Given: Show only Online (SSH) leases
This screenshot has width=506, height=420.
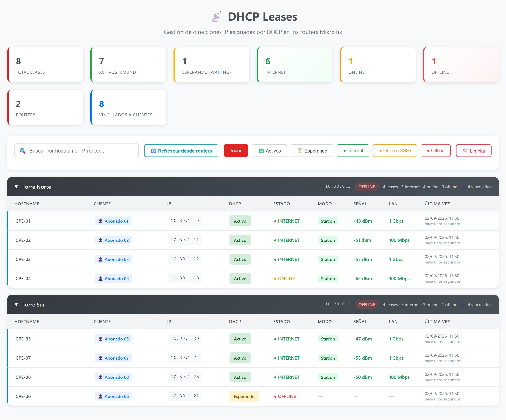Looking at the screenshot, I should pos(395,151).
